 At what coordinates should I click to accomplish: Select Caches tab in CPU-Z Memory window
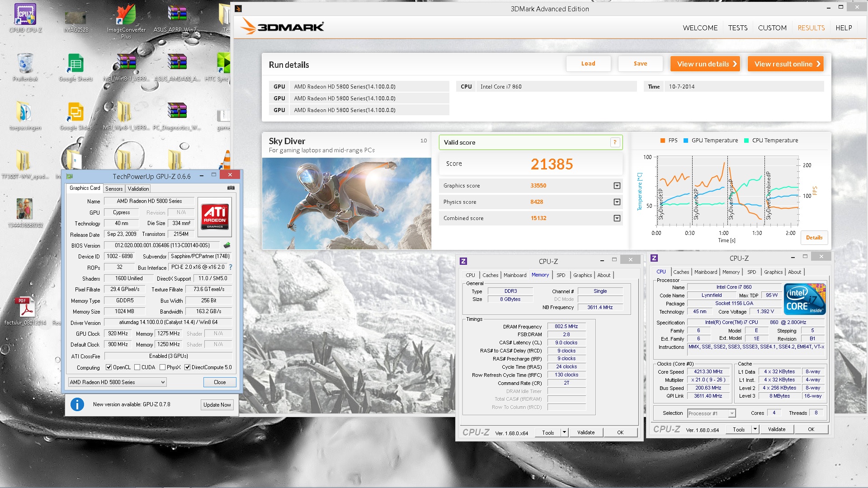(x=490, y=275)
